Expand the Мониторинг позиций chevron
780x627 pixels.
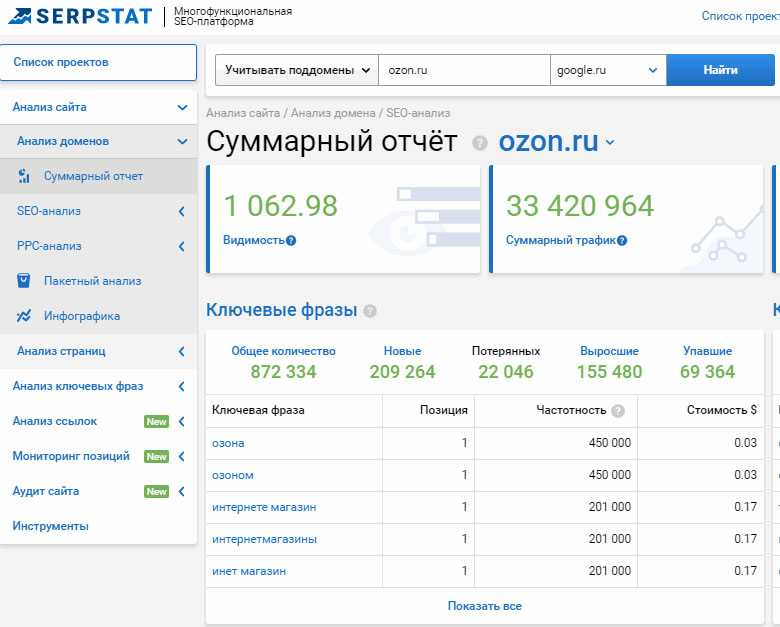[x=182, y=456]
